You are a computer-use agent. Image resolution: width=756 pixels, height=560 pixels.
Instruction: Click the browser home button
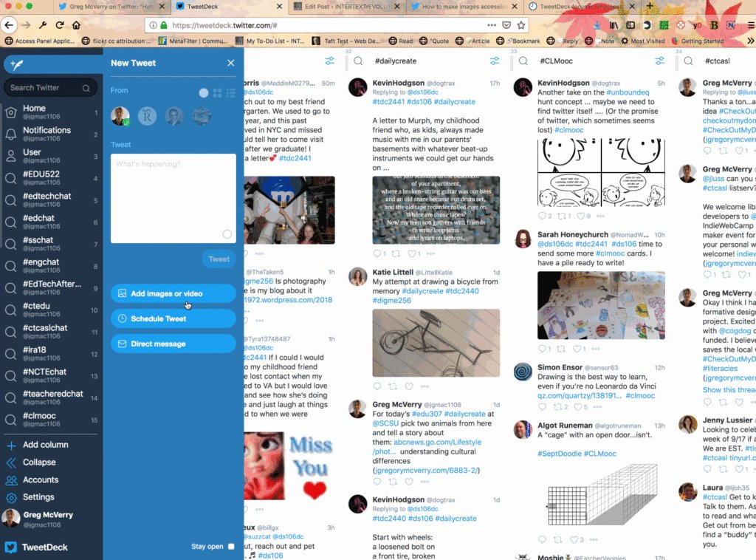[76, 25]
